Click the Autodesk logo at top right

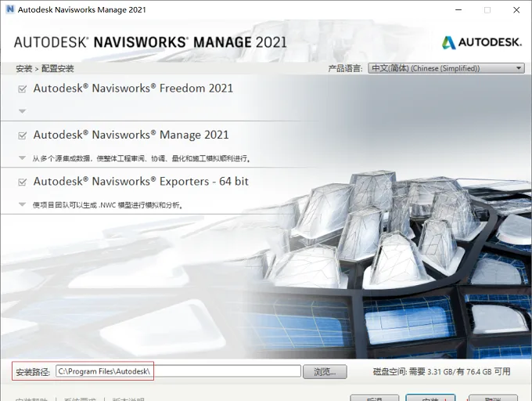coord(481,42)
